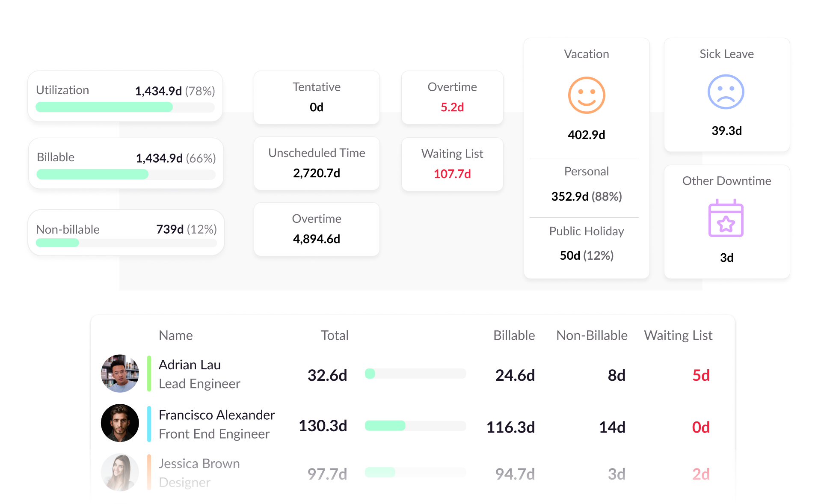Click Jessica Brown's avatar thumbnail

[x=120, y=472]
